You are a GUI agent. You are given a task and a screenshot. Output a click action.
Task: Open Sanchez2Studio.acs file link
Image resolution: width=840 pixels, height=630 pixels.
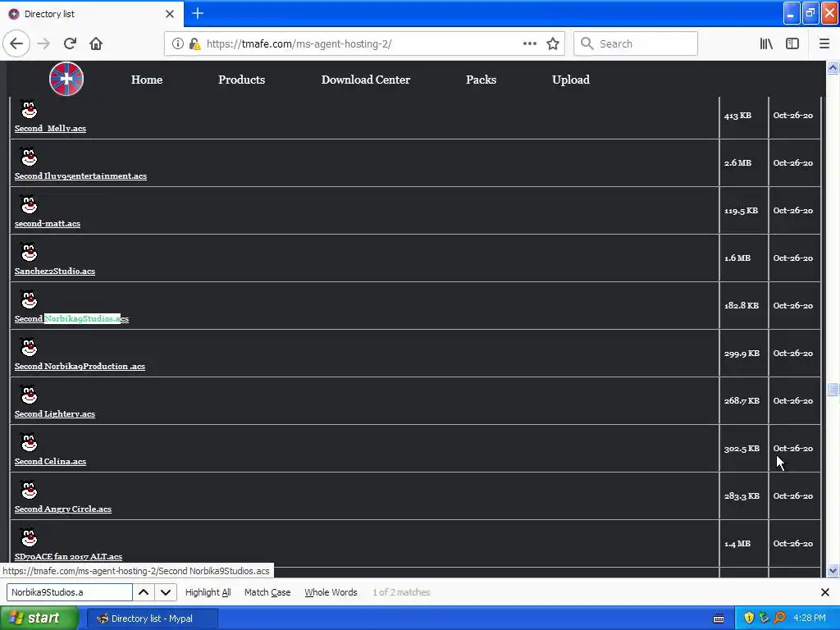point(55,271)
